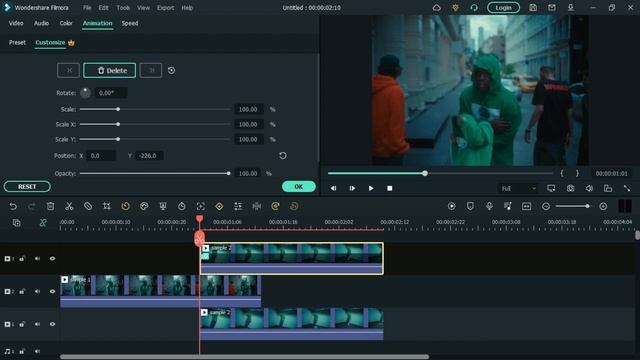This screenshot has height=360, width=640.
Task: Click the trash delete icon in timeline toolbar
Action: click(x=50, y=207)
